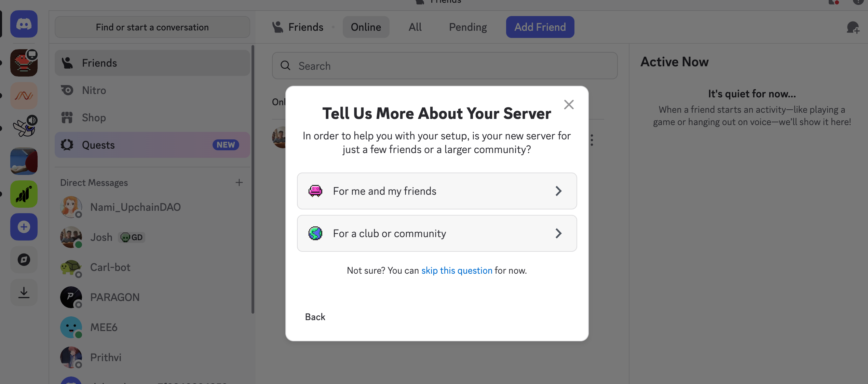Open the Quests page
Viewport: 868px width, 384px height.
click(x=98, y=145)
